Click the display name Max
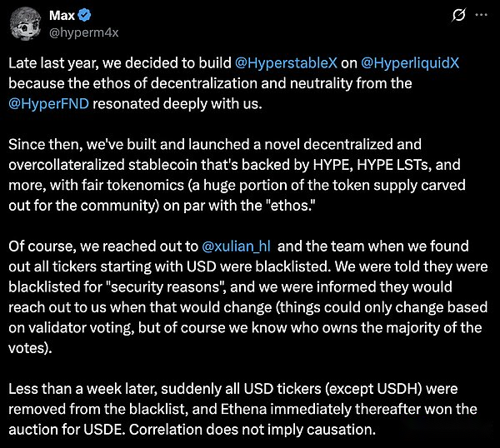 point(62,15)
